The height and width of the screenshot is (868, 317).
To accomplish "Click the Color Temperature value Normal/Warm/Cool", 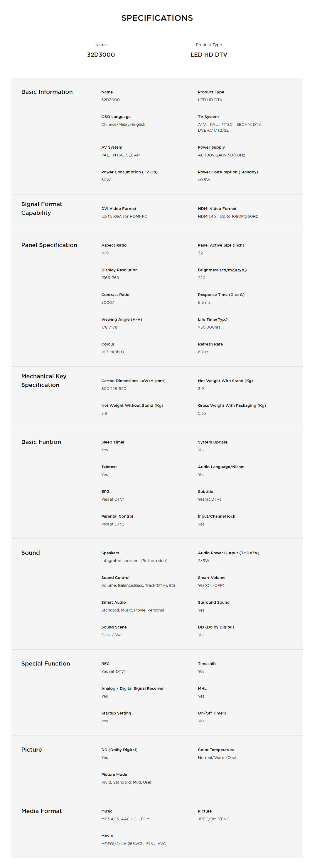I will [217, 757].
